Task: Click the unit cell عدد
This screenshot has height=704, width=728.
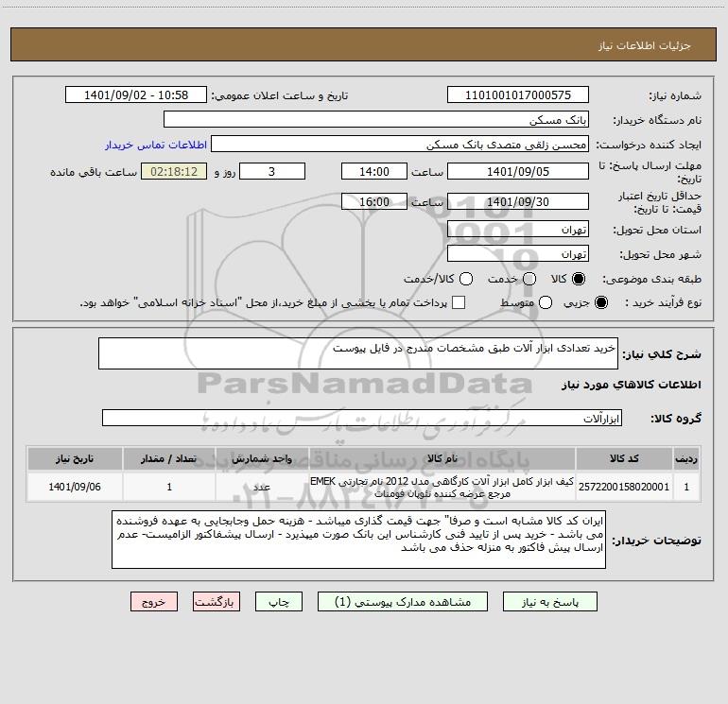Action: (262, 487)
